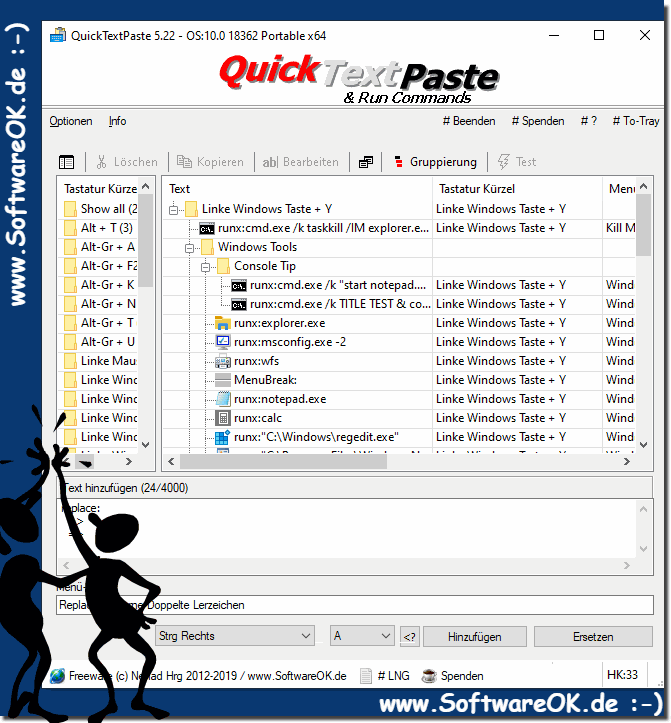Viewport: 671px width, 723px height.
Task: Click cmd icon of TITLE TEST entry
Action: 239,305
